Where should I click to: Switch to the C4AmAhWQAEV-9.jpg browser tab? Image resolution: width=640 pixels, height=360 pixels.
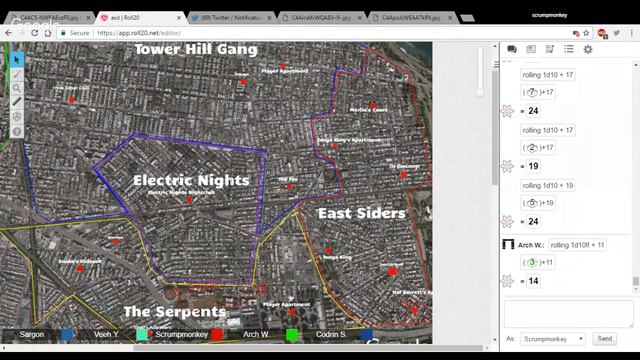pyautogui.click(x=321, y=18)
